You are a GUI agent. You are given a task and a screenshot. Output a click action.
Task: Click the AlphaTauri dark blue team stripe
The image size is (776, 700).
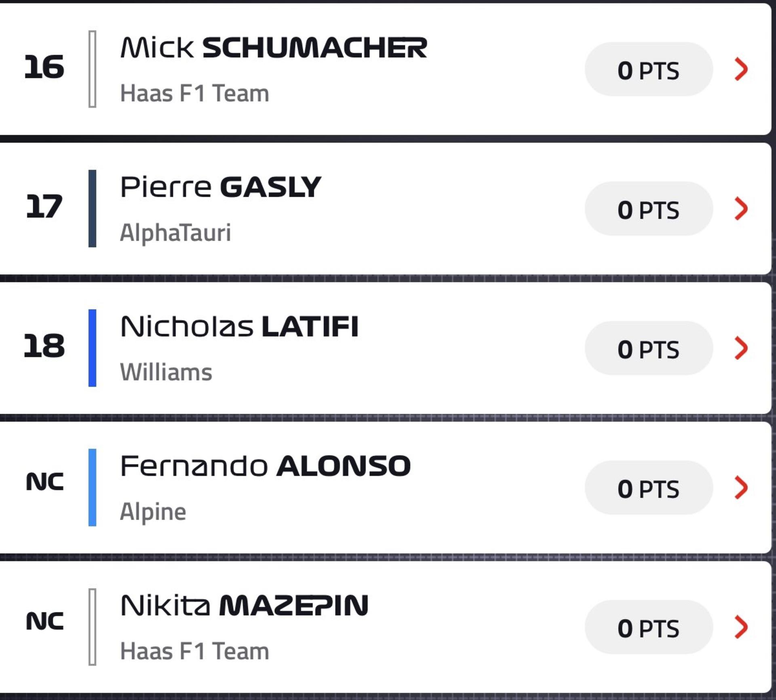pyautogui.click(x=92, y=208)
